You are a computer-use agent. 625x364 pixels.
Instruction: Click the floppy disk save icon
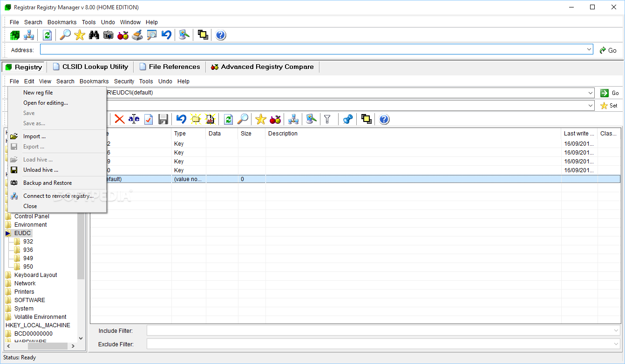[163, 119]
